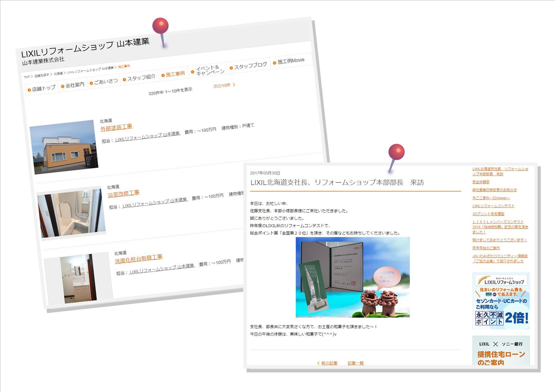The width and height of the screenshot is (555, 392).
Task: Click the red pushpin above the blog article
Action: pos(396,152)
